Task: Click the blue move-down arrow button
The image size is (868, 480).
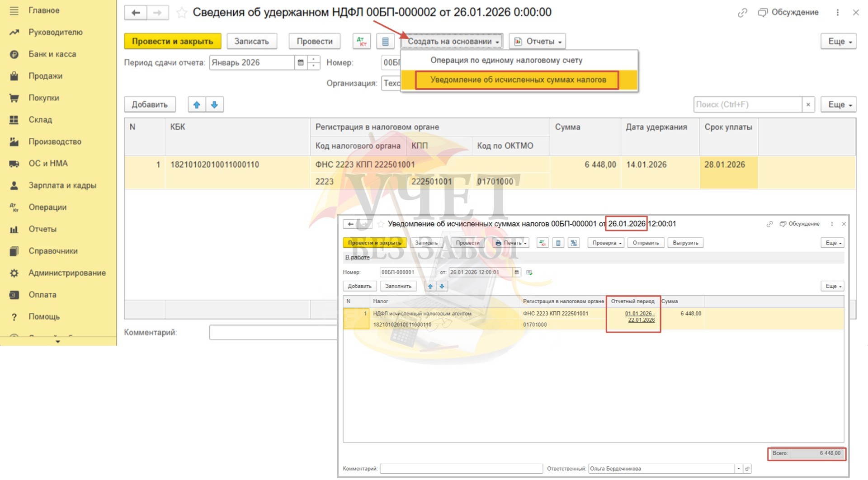Action: 215,104
